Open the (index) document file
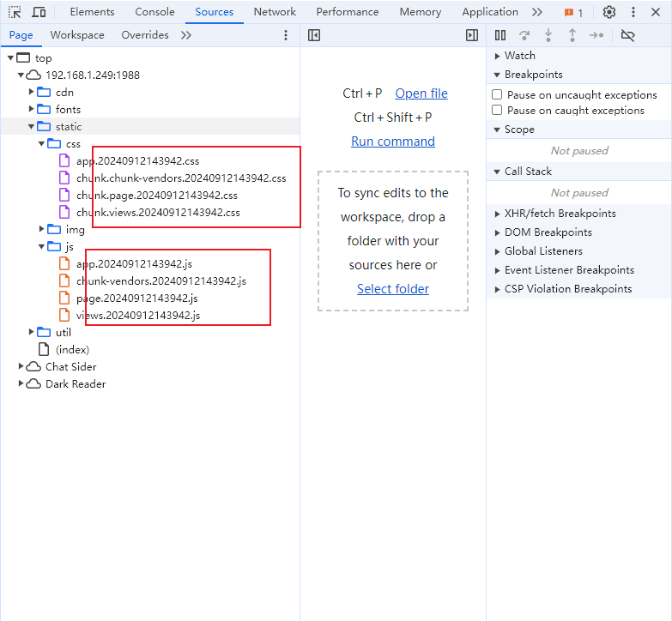672x621 pixels. (x=72, y=349)
